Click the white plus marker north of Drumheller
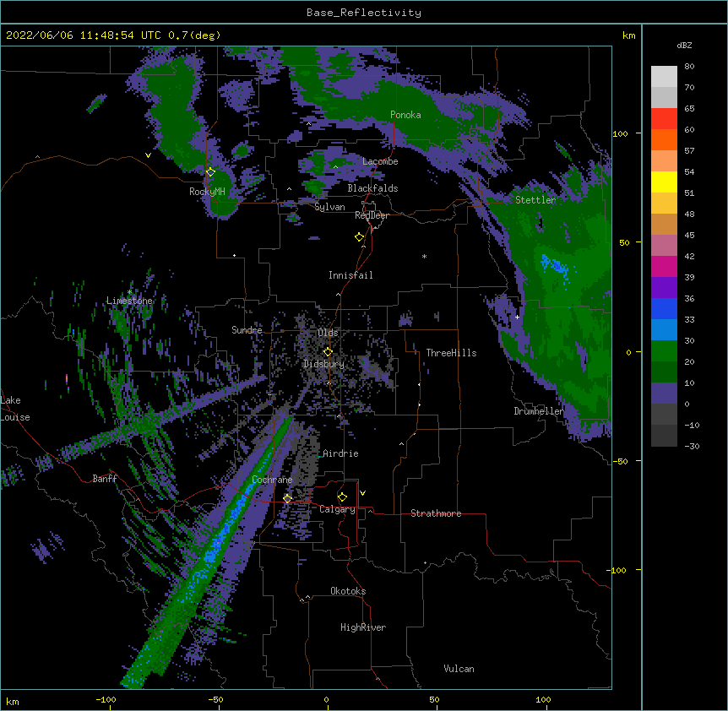This screenshot has width=728, height=711. tap(517, 317)
